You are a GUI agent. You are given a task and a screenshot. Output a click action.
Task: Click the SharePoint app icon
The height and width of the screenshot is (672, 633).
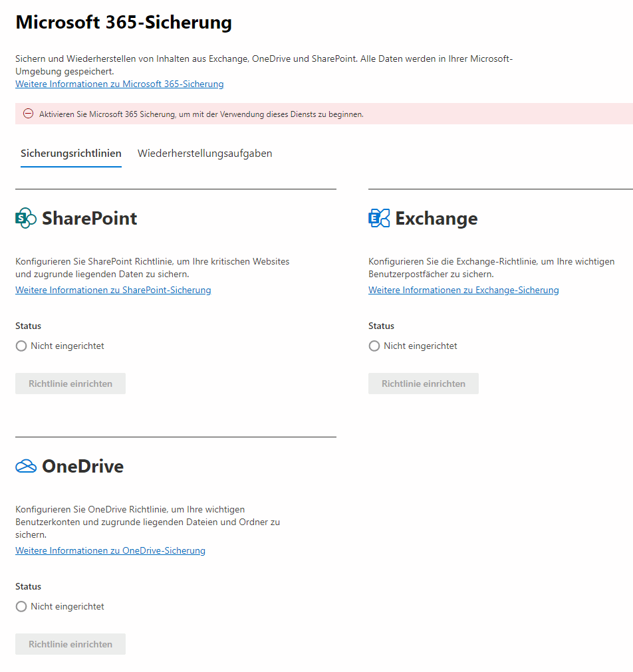25,217
